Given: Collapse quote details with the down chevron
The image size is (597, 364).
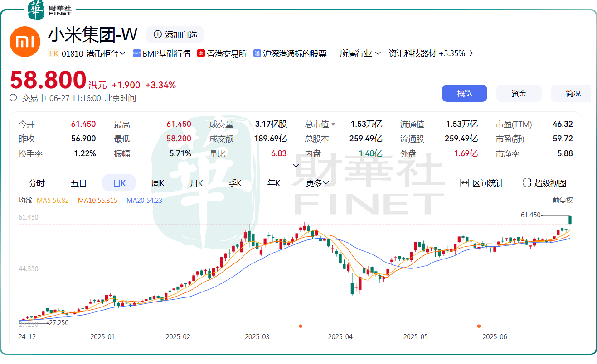Looking at the screenshot, I should coord(296,166).
